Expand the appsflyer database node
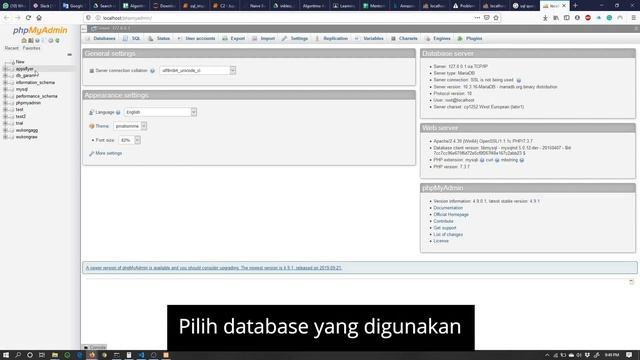Viewport: 640px width, 360px height. 5,69
